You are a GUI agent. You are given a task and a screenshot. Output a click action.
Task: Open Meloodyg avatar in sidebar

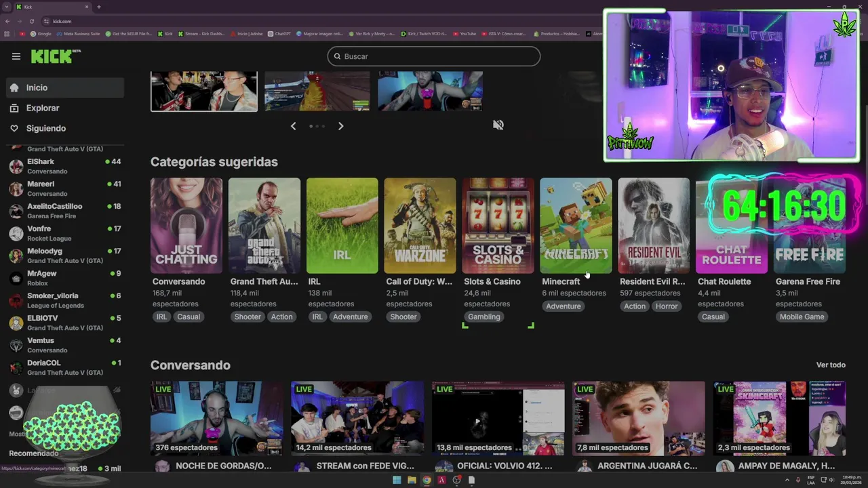pyautogui.click(x=16, y=256)
